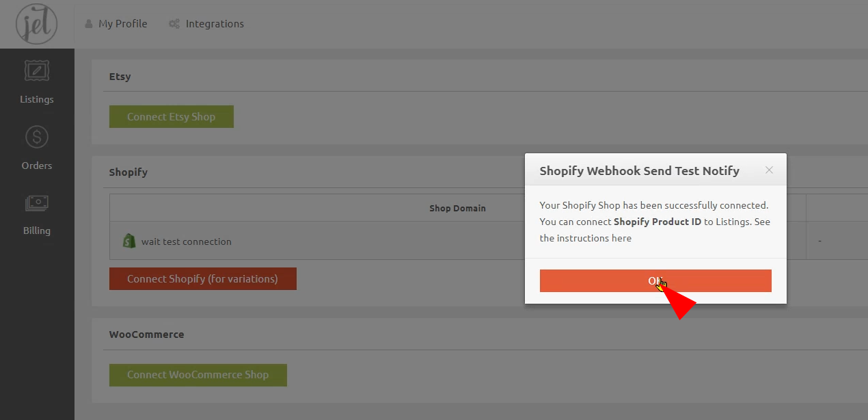Click the Orders sidebar label
Viewport: 868px width, 420px height.
(37, 166)
